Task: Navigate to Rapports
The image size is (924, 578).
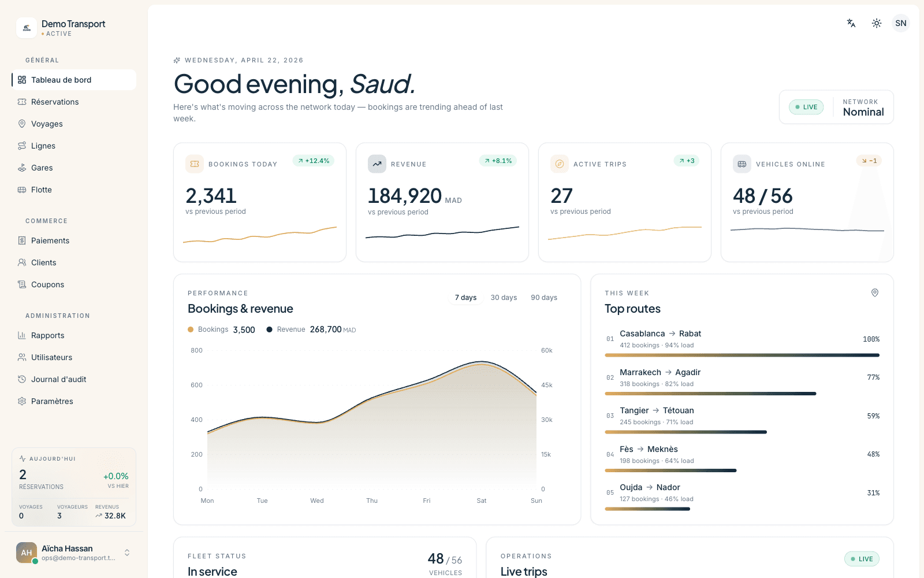Action: pyautogui.click(x=74, y=335)
